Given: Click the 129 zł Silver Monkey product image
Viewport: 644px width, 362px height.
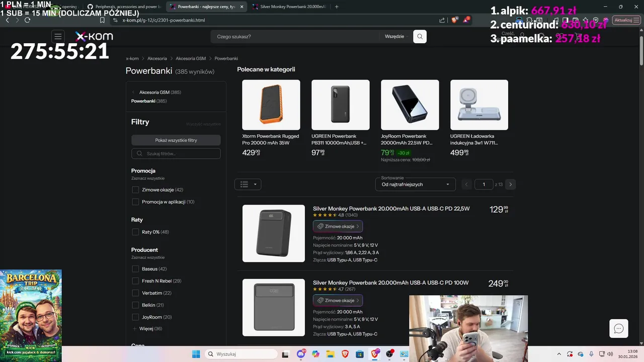Looking at the screenshot, I should (274, 233).
